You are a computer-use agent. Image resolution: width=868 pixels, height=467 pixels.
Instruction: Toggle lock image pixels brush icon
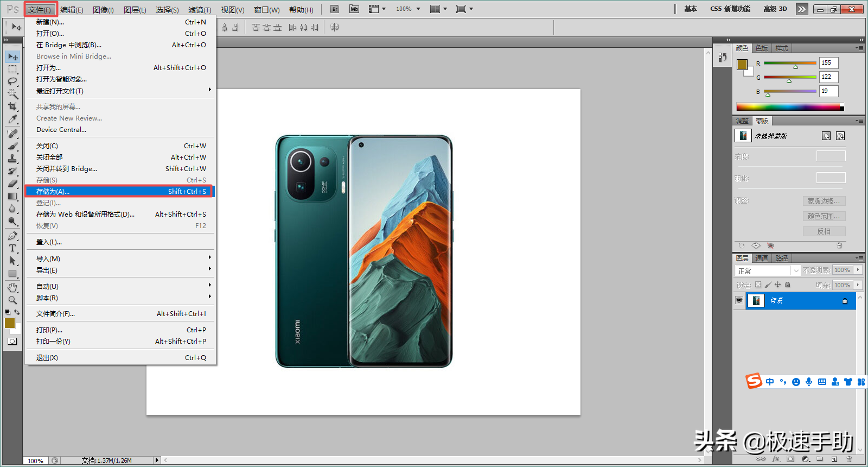(768, 285)
